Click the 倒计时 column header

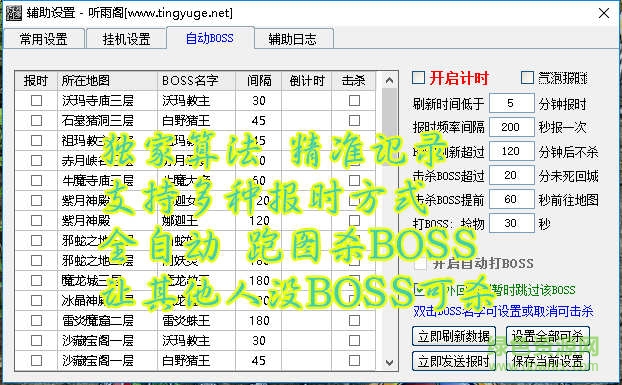[x=307, y=81]
